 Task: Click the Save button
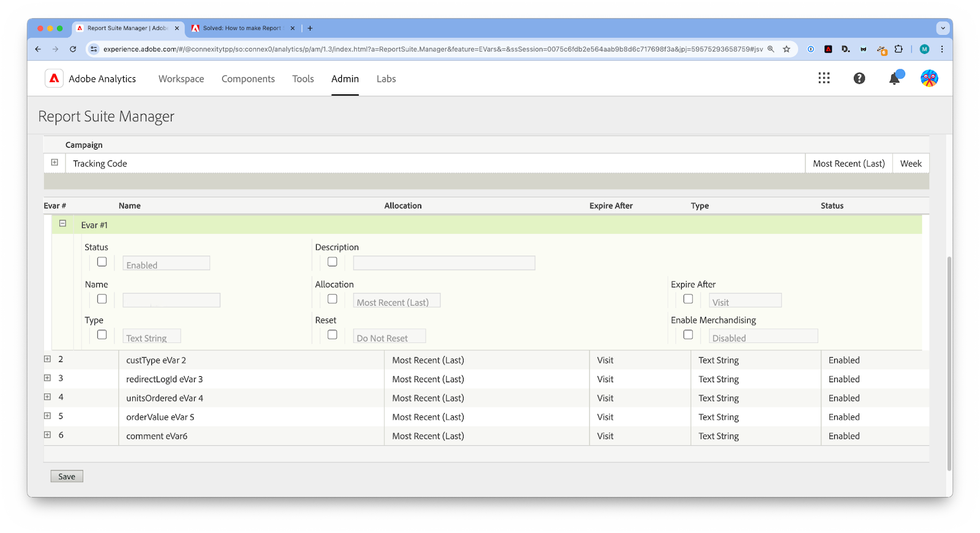[x=67, y=477]
